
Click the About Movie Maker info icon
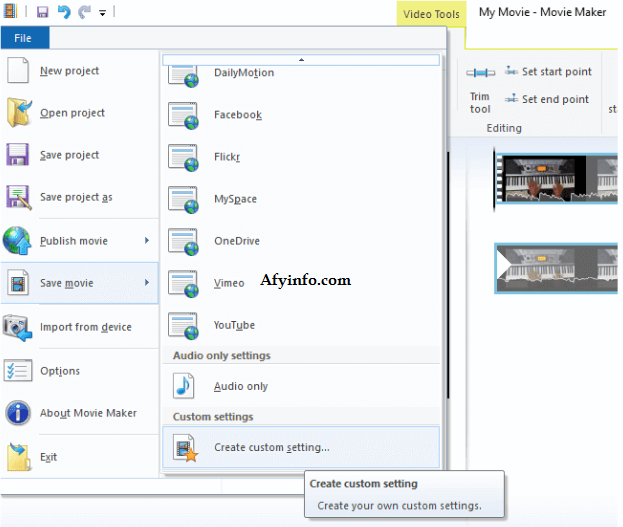coord(18,413)
